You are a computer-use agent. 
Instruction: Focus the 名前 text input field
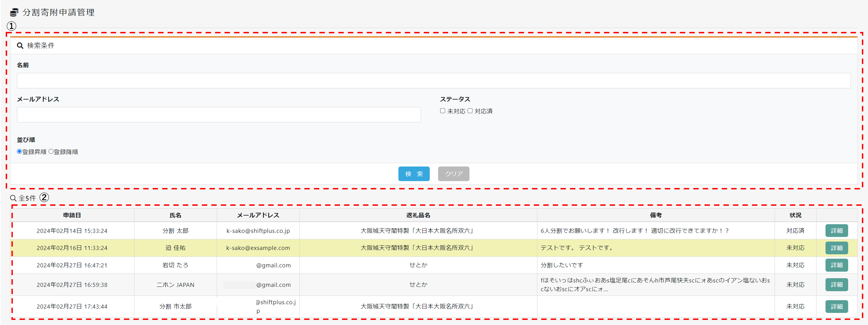tap(433, 80)
